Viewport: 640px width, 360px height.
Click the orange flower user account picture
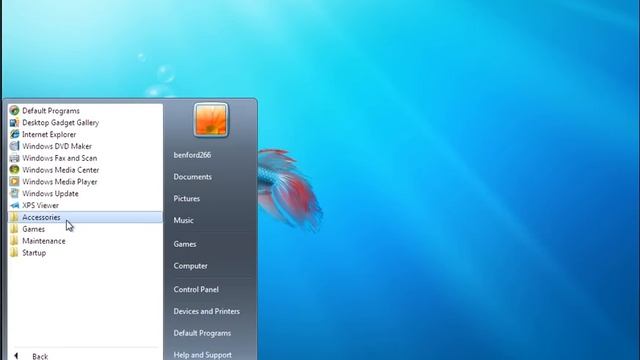[211, 120]
